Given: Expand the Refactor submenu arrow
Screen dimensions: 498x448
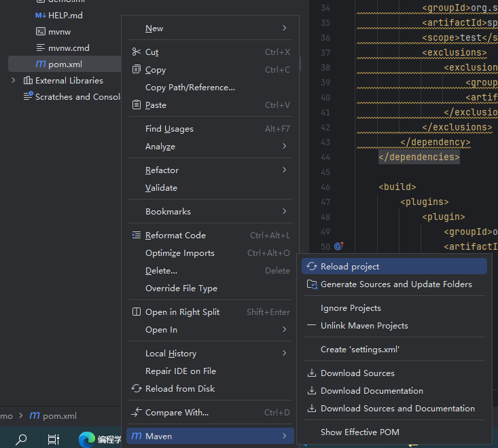Looking at the screenshot, I should point(285,170).
